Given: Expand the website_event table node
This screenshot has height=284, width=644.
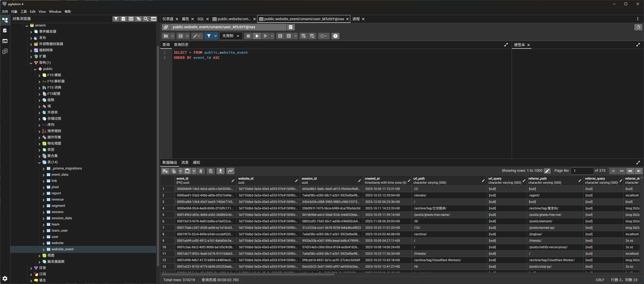Looking at the screenshot, I should pyautogui.click(x=44, y=250).
